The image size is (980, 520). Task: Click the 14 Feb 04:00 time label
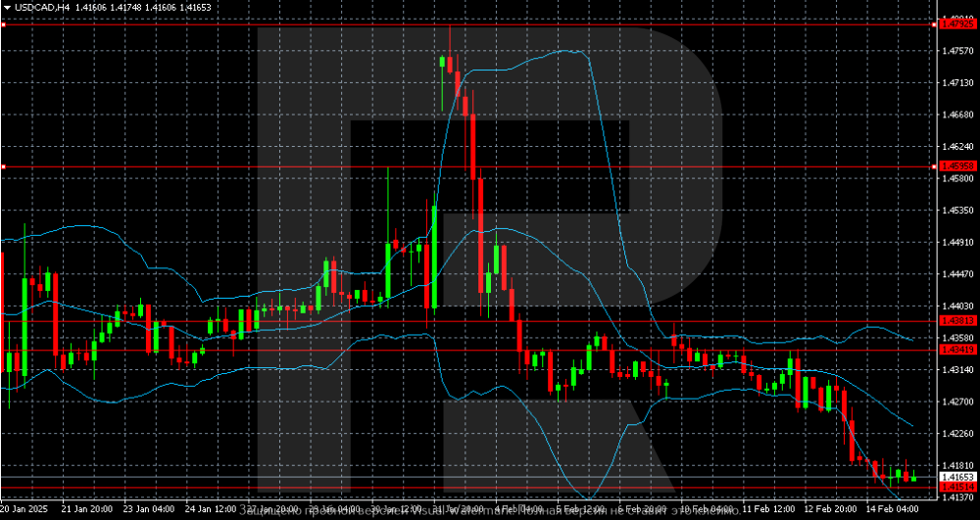coord(892,510)
